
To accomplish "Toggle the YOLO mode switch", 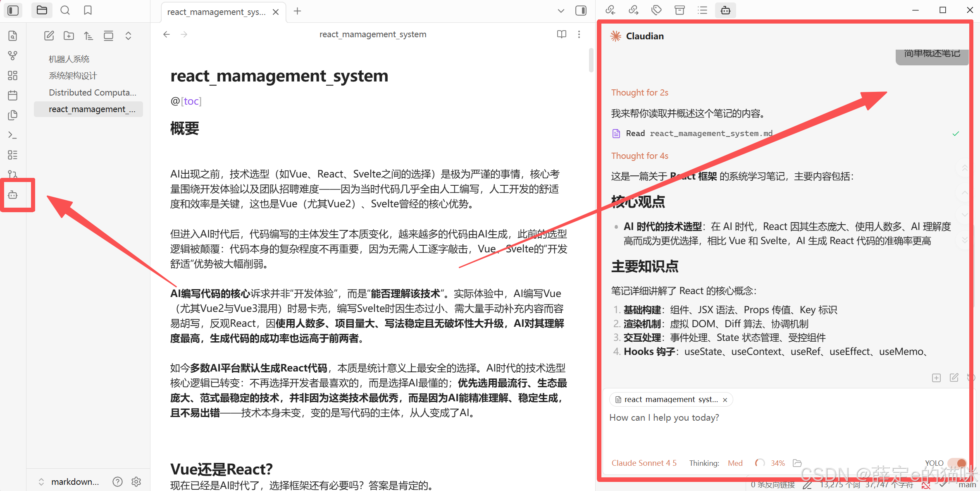I will pos(958,463).
